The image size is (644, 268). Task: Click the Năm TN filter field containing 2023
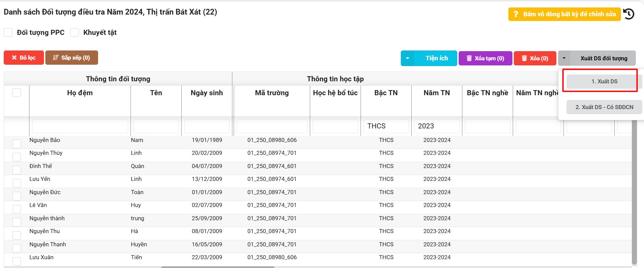pos(437,126)
